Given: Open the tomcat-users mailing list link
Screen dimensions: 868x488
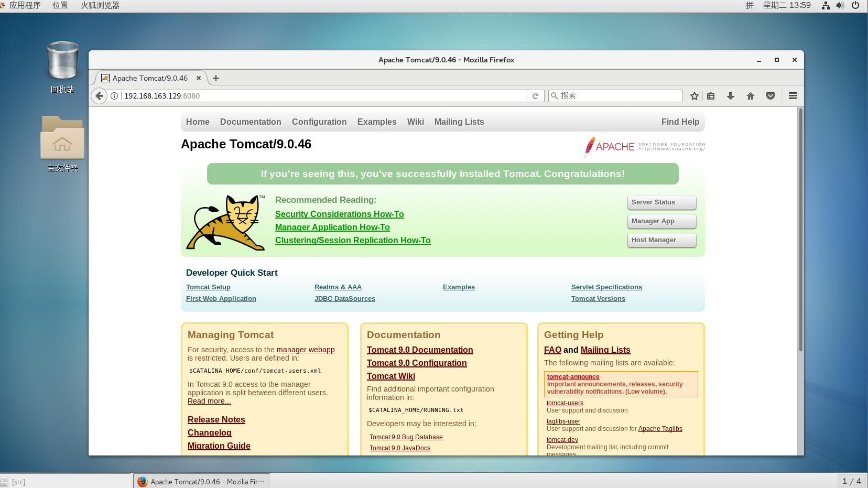Looking at the screenshot, I should [565, 403].
